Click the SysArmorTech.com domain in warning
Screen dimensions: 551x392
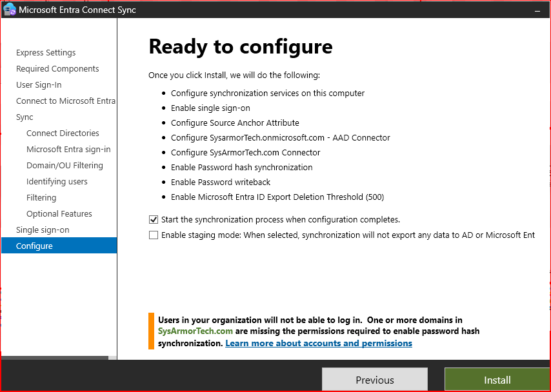pyautogui.click(x=195, y=331)
